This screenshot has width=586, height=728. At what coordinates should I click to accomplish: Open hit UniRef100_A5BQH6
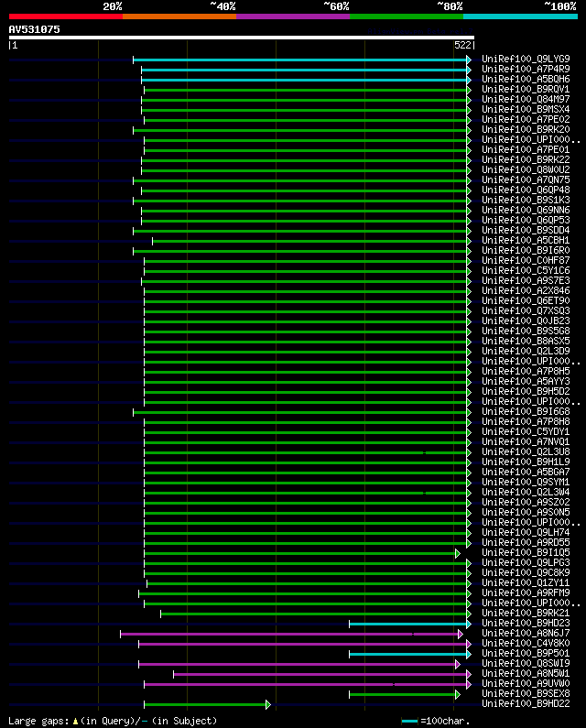coord(526,80)
